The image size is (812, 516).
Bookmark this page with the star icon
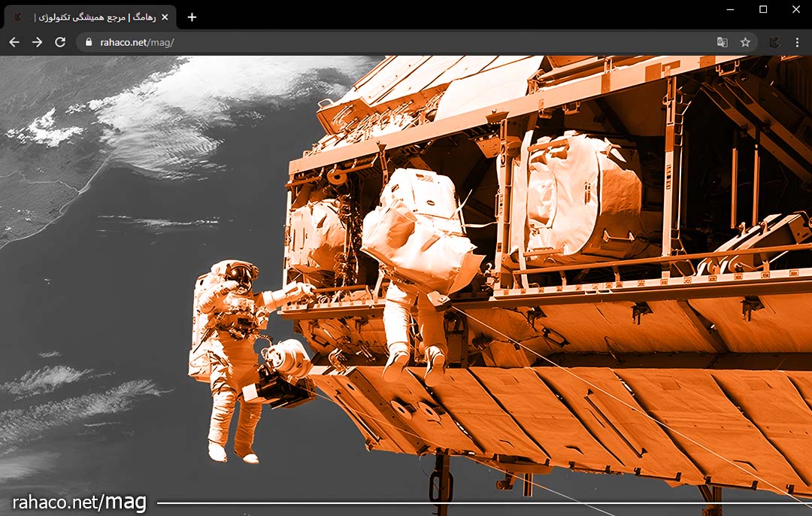click(x=745, y=42)
